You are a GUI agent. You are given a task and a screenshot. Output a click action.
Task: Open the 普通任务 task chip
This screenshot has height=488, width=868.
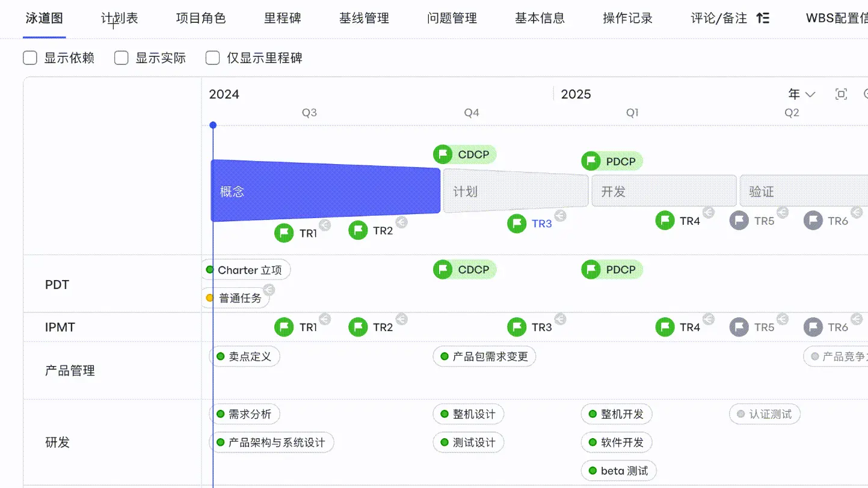click(x=235, y=298)
